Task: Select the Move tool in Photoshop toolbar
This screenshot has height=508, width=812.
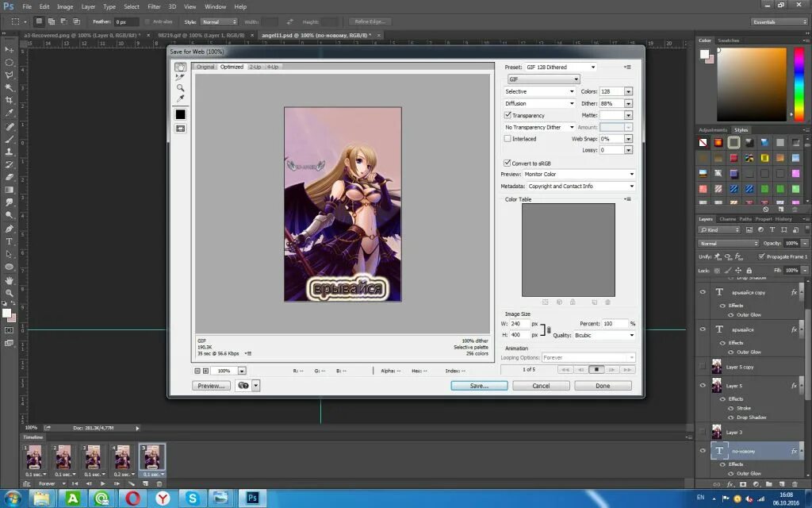Action: click(x=9, y=49)
